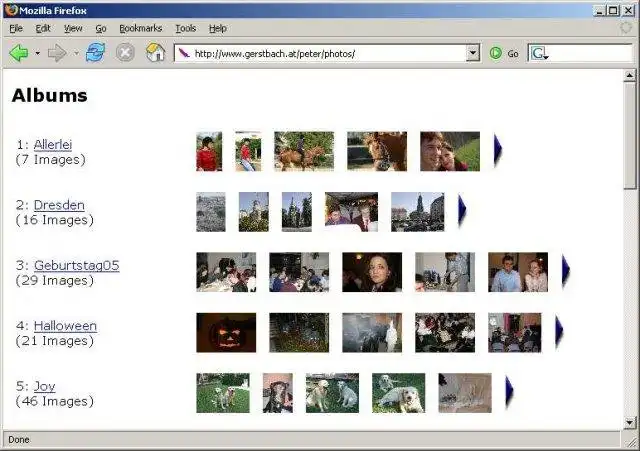Open the Joy album link

44,386
